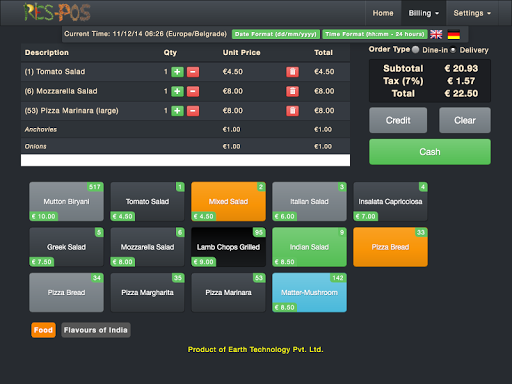The height and width of the screenshot is (384, 512).
Task: Switch language with the UK flag icon
Action: (436, 34)
